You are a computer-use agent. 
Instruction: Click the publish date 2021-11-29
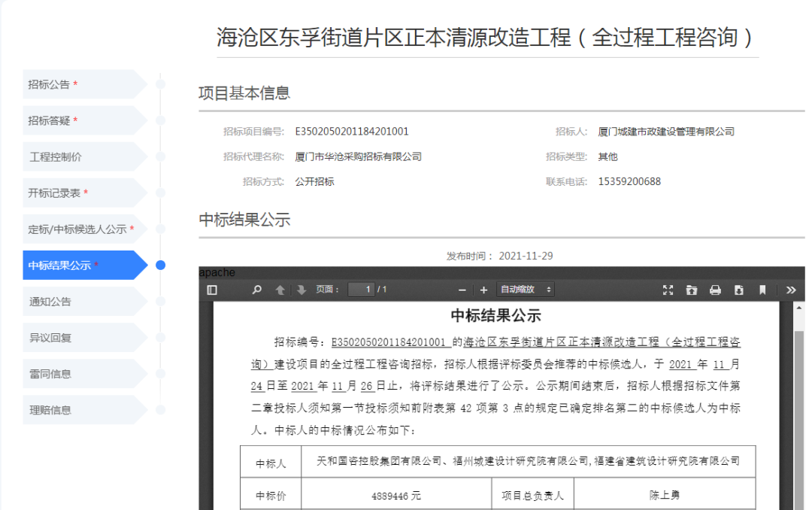point(526,256)
